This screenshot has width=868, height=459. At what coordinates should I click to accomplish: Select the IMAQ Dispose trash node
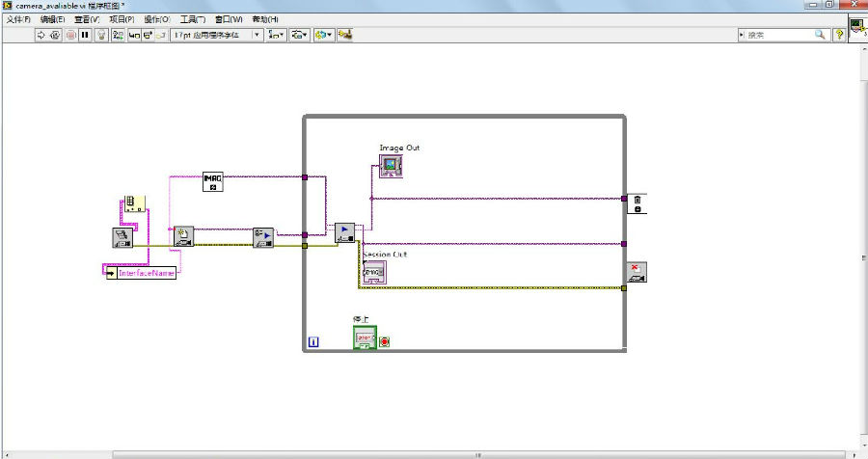click(637, 203)
